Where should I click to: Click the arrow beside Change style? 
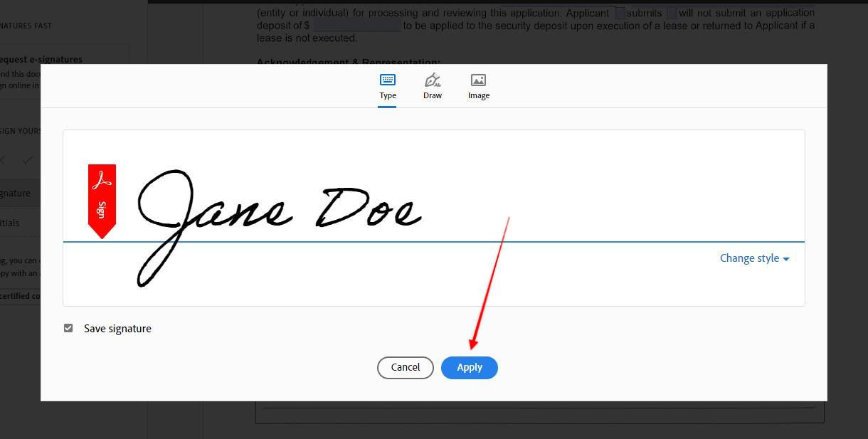(786, 259)
